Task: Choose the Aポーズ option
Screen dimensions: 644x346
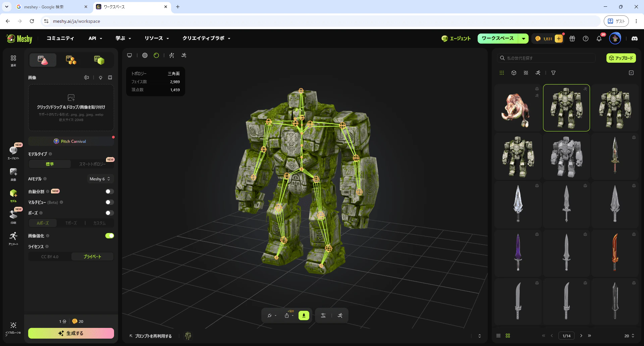Action: coord(43,223)
